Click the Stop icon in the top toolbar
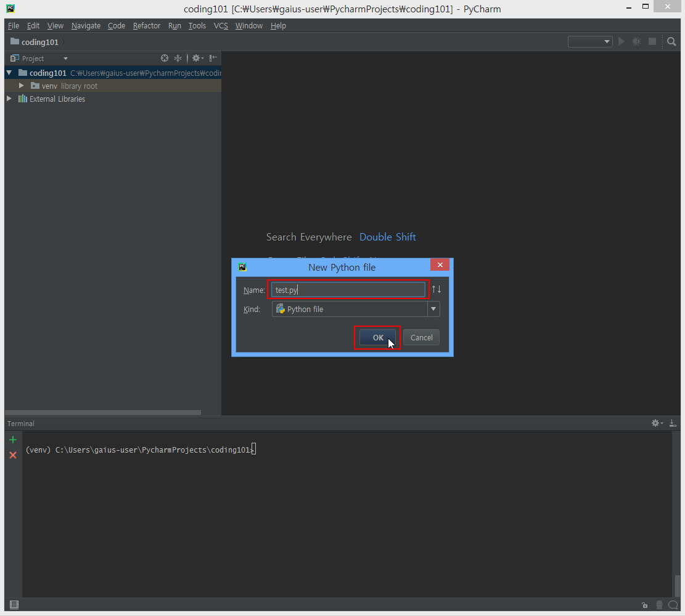Image resolution: width=685 pixels, height=616 pixels. point(652,41)
